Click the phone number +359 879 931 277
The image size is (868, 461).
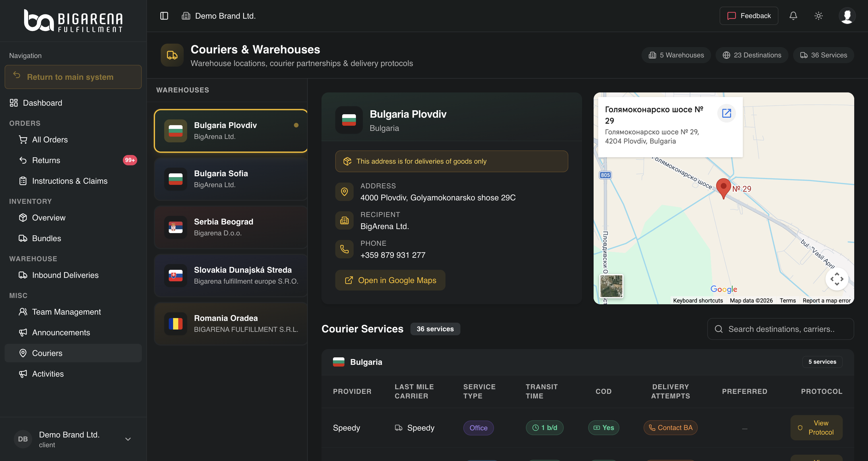pos(393,255)
